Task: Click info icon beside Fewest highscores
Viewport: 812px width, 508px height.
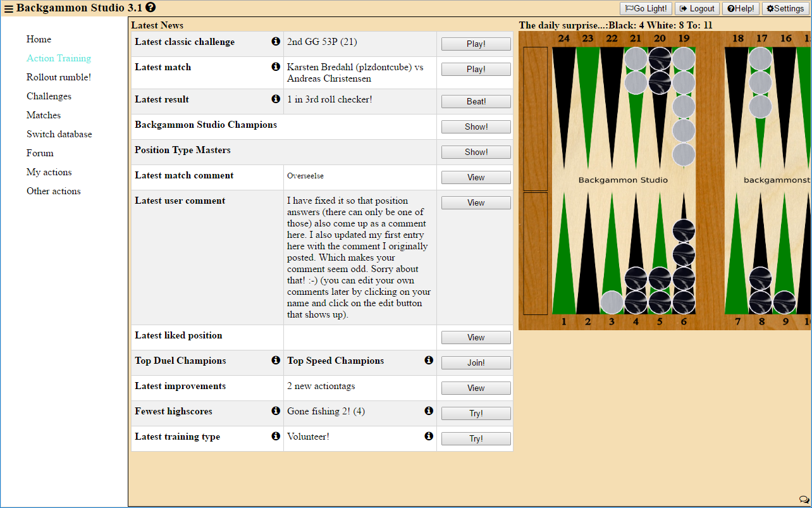Action: [276, 411]
